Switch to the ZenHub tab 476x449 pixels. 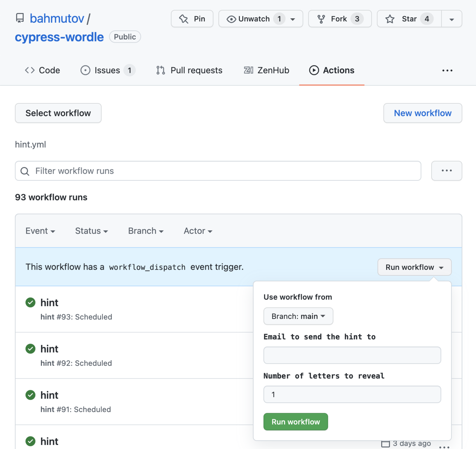[x=267, y=70]
